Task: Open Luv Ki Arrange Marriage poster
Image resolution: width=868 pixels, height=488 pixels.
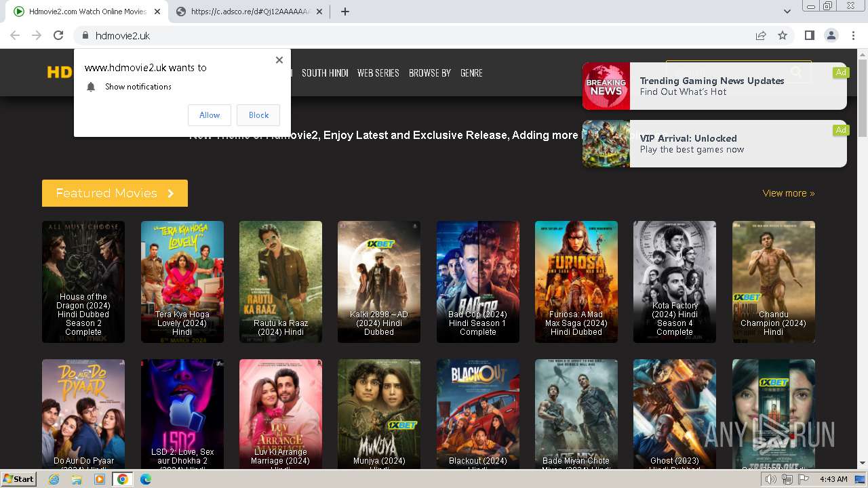Action: pyautogui.click(x=281, y=413)
